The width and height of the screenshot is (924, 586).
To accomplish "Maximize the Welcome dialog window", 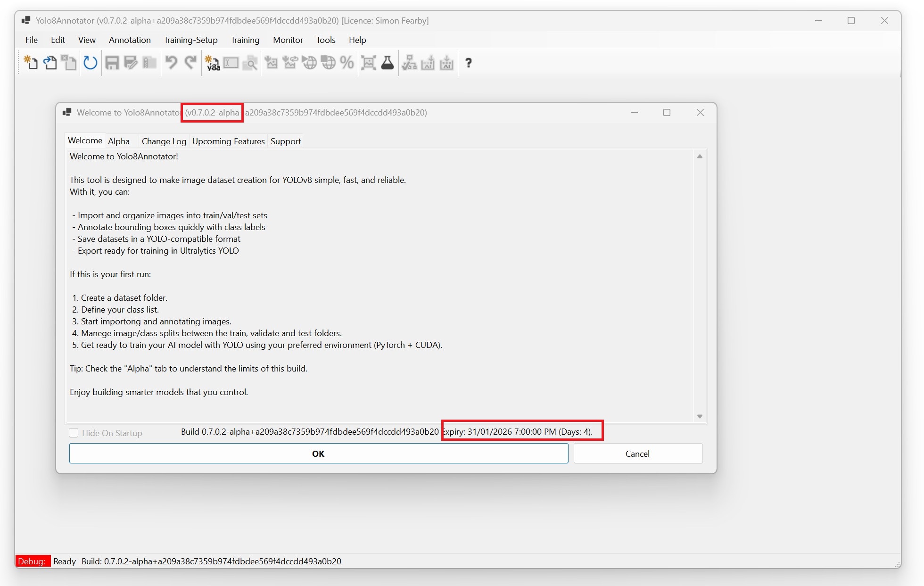I will click(667, 112).
